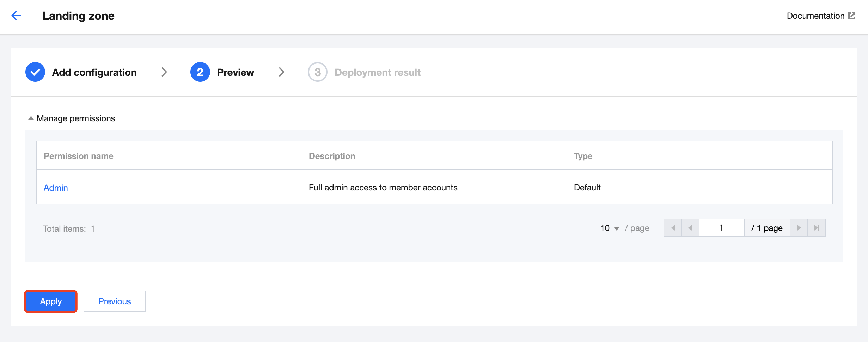Click the page number input field
Screen dimensions: 868x342
click(x=721, y=228)
